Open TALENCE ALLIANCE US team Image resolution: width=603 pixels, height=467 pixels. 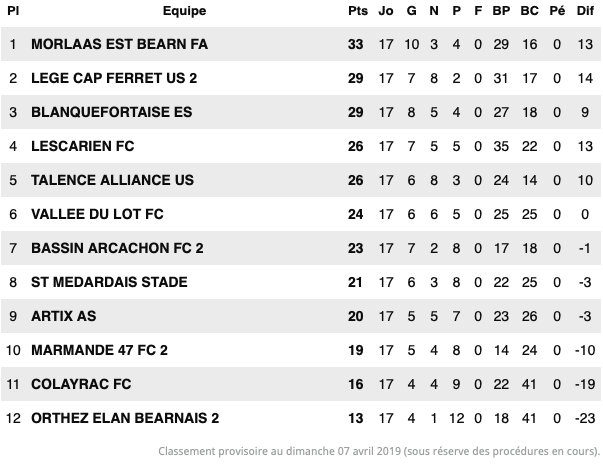pos(112,180)
